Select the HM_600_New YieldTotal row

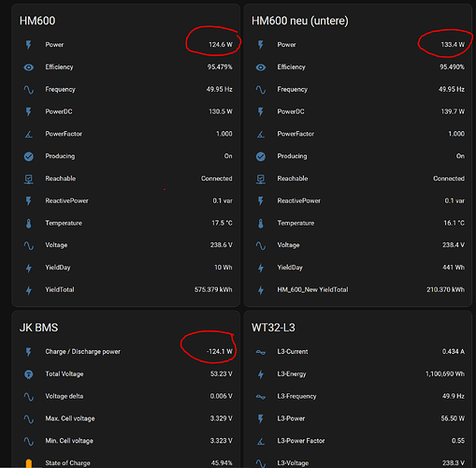pyautogui.click(x=358, y=290)
